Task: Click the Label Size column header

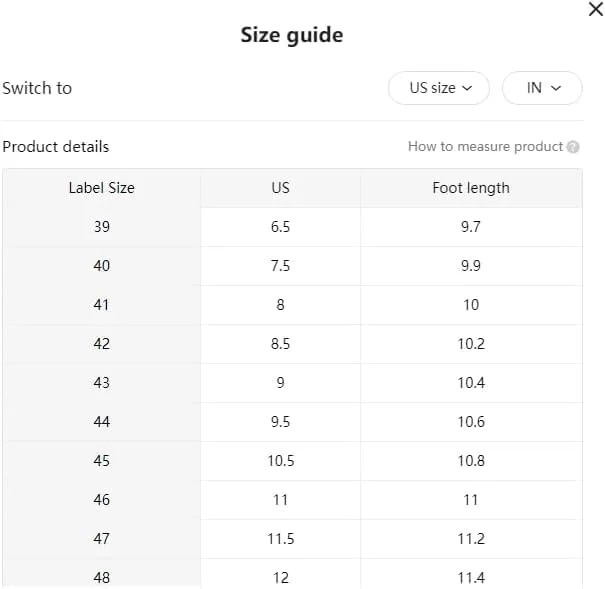Action: (101, 188)
